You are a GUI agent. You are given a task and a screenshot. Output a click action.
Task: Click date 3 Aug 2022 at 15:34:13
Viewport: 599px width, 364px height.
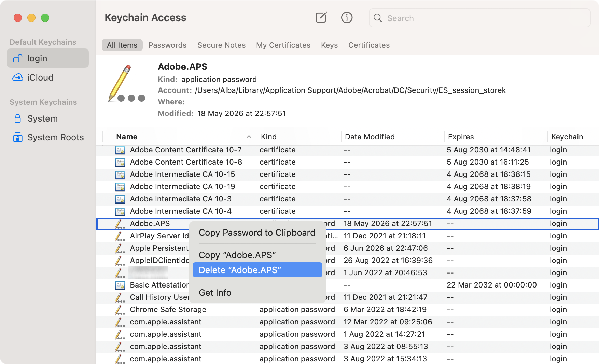coord(385,359)
